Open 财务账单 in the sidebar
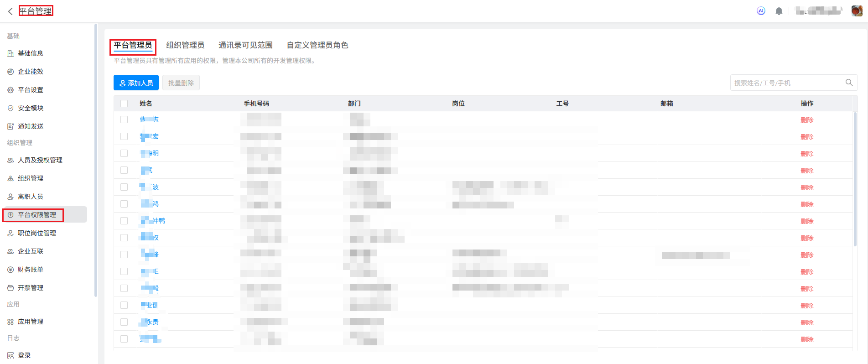This screenshot has width=868, height=364. (x=31, y=270)
